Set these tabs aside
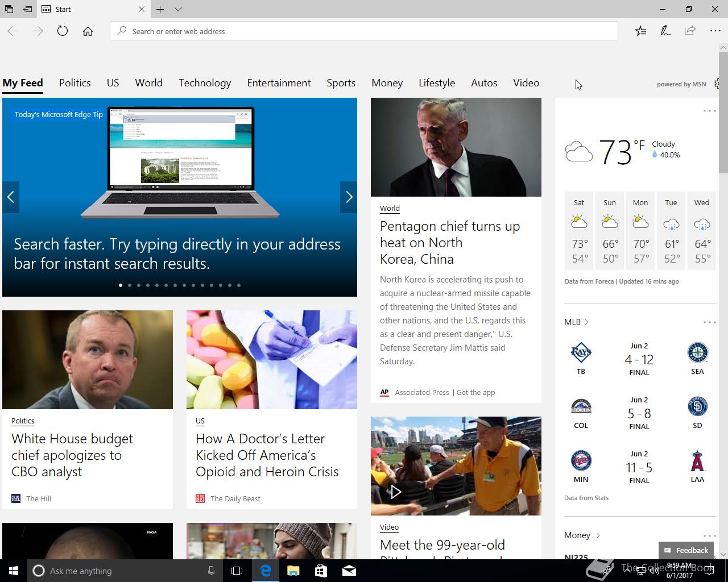This screenshot has width=728, height=582. point(27,9)
